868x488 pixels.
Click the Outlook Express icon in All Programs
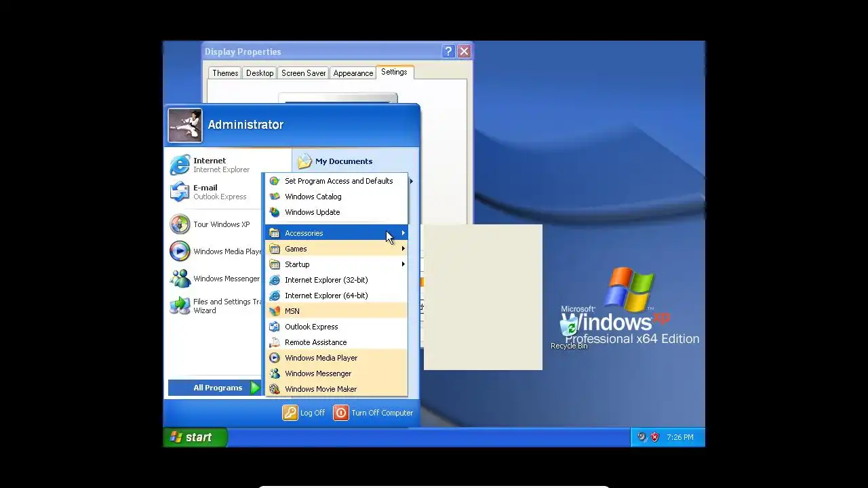click(275, 327)
